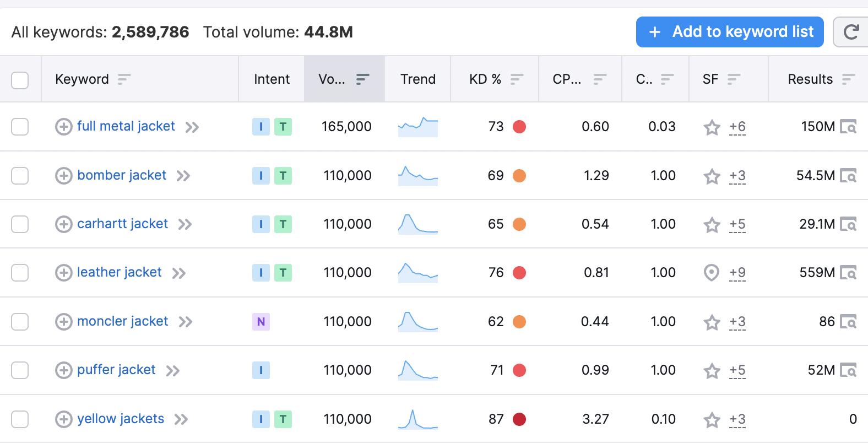This screenshot has height=443, width=868.
Task: Click star SERP feature for puffer jacket
Action: [712, 371]
